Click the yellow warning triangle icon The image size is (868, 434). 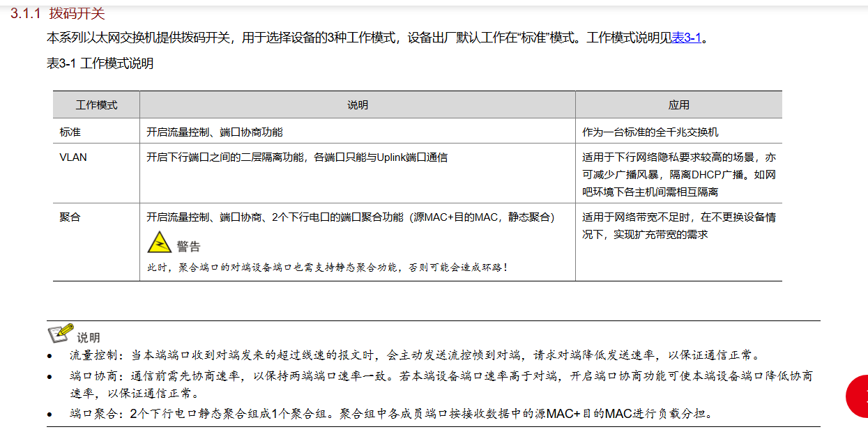[159, 242]
